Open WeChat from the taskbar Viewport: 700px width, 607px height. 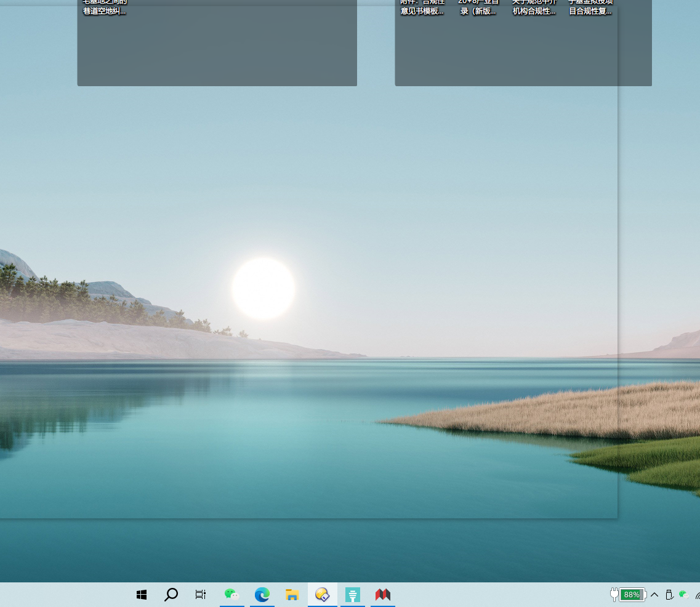click(x=232, y=595)
